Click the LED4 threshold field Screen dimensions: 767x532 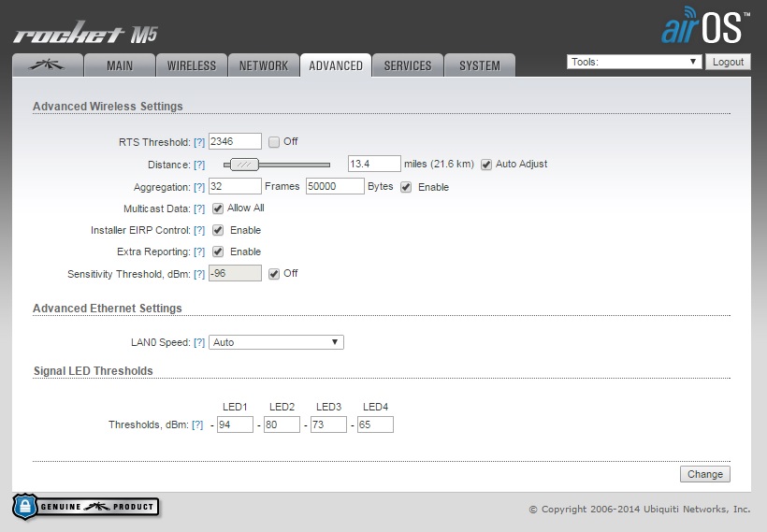click(x=375, y=424)
